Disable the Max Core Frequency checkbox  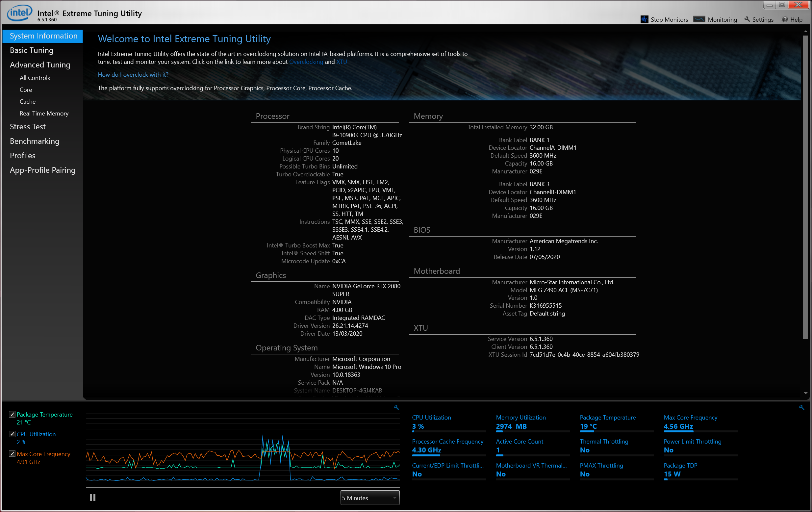12,454
